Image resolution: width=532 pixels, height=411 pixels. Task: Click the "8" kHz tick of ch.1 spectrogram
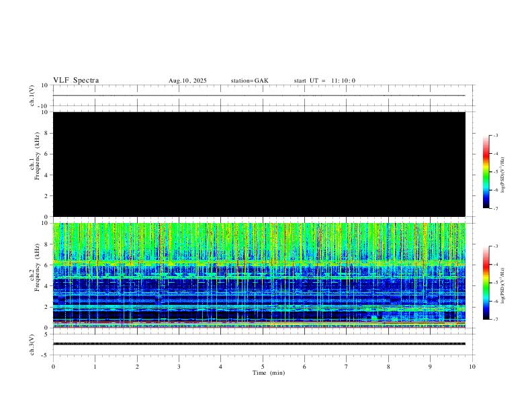pos(47,133)
